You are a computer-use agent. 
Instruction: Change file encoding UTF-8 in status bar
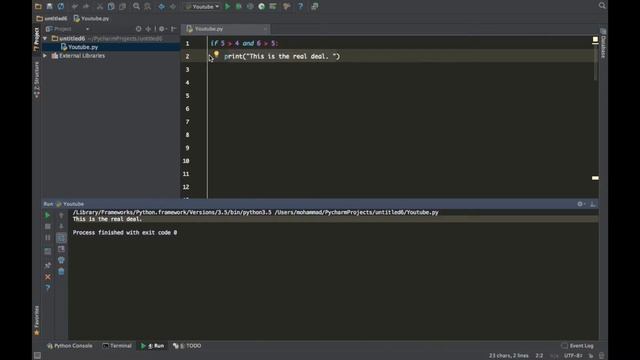573,356
